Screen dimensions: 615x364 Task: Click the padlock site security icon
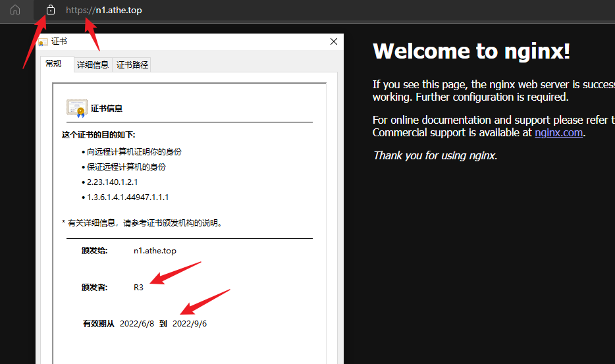51,10
